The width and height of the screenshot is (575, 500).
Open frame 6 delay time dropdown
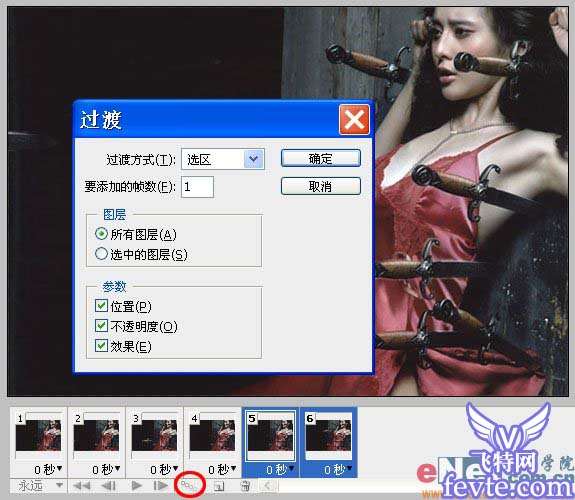[x=338, y=469]
